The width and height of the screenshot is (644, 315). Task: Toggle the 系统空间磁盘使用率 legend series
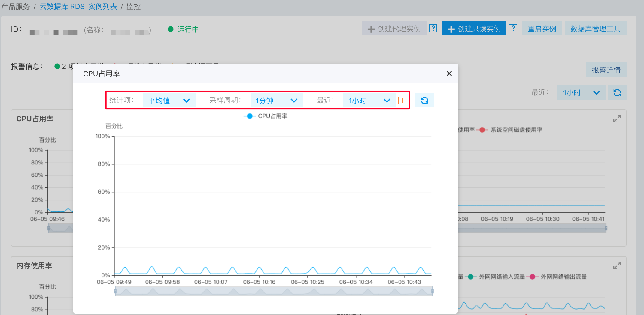click(511, 130)
